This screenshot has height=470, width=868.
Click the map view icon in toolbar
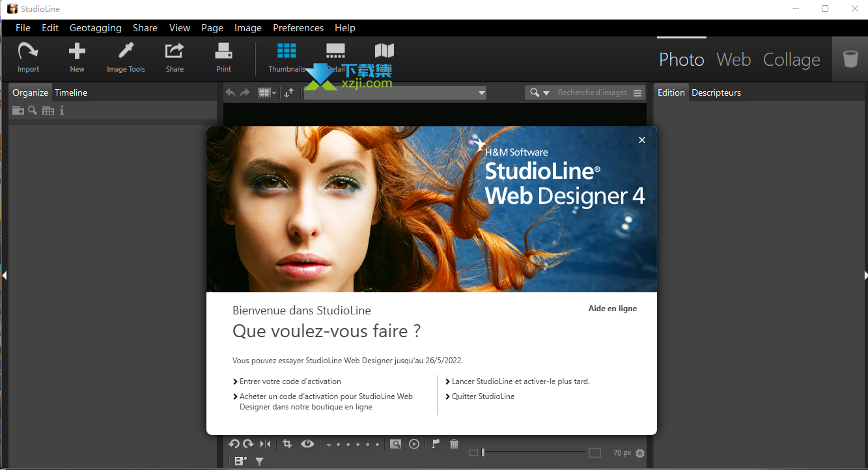(x=384, y=51)
